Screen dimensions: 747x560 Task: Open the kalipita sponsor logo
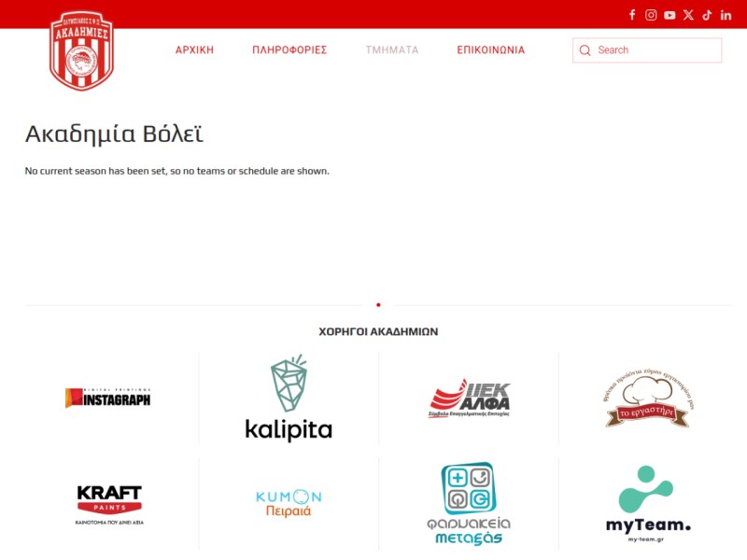pyautogui.click(x=289, y=398)
